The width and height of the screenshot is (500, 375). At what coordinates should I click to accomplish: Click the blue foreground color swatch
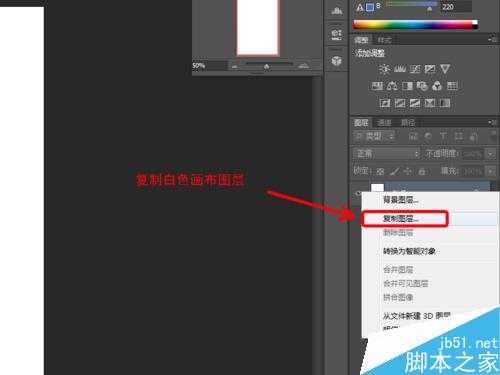tap(370, 7)
